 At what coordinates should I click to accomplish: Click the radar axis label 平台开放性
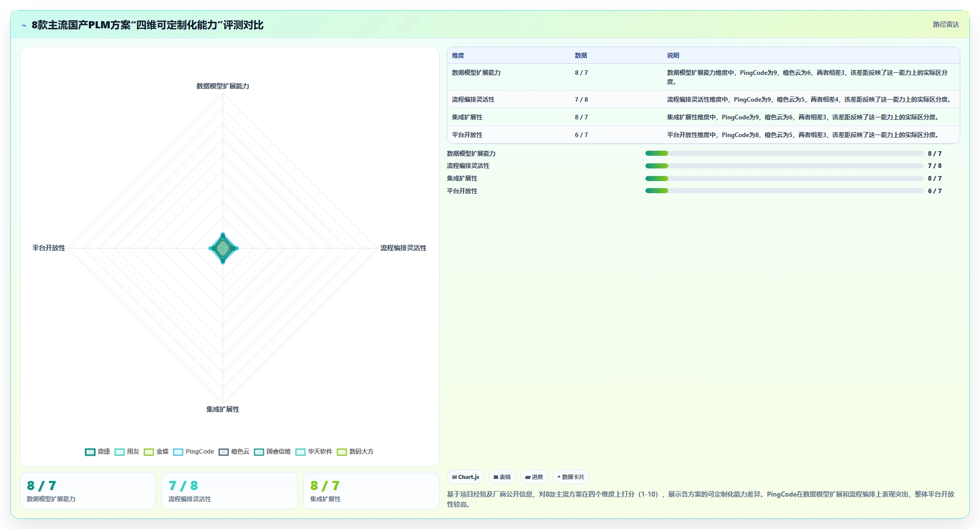(x=49, y=248)
